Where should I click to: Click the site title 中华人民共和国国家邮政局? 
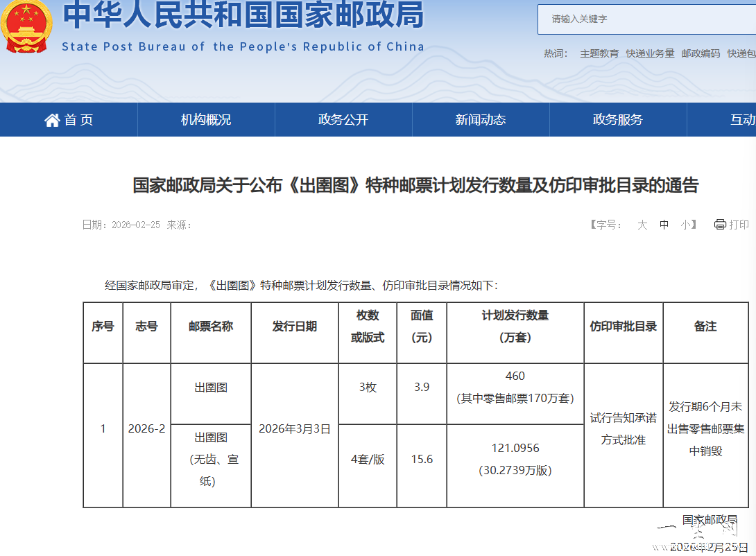point(243,17)
